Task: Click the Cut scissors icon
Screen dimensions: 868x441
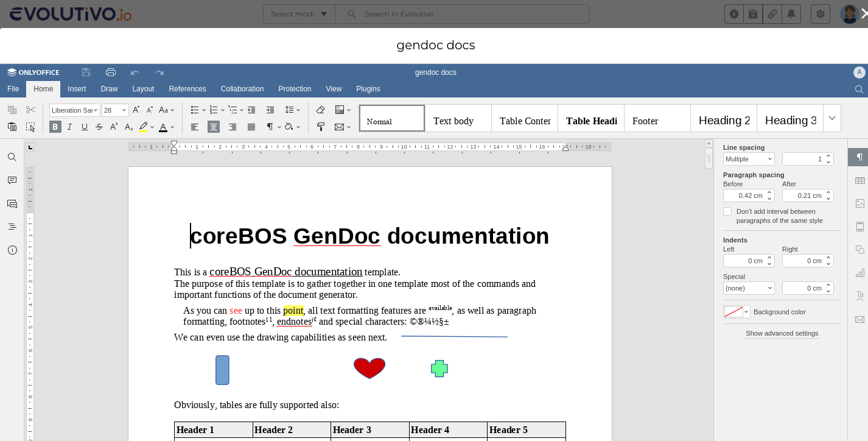Action: point(30,110)
